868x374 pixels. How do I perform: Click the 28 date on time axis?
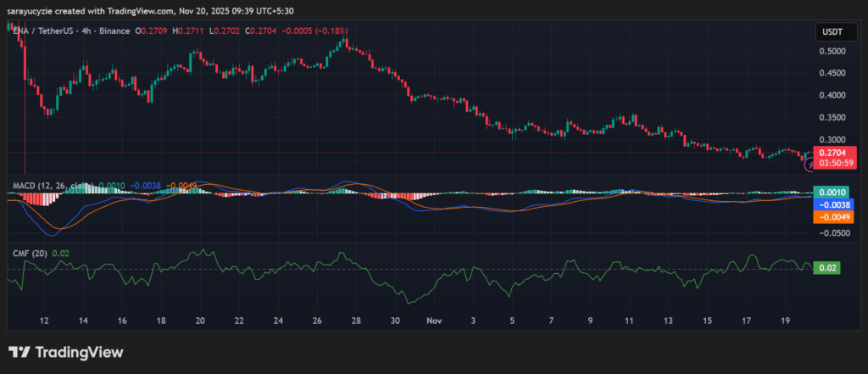coord(356,321)
